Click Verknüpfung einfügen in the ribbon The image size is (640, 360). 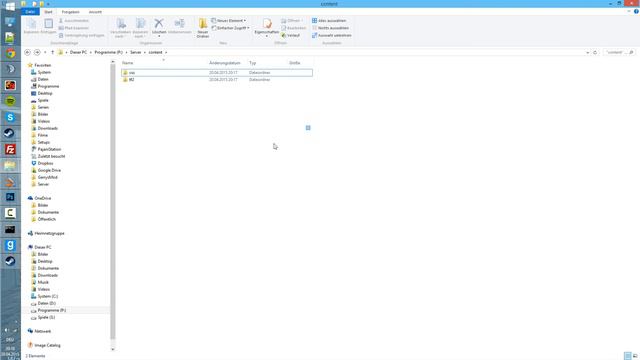[x=82, y=35]
